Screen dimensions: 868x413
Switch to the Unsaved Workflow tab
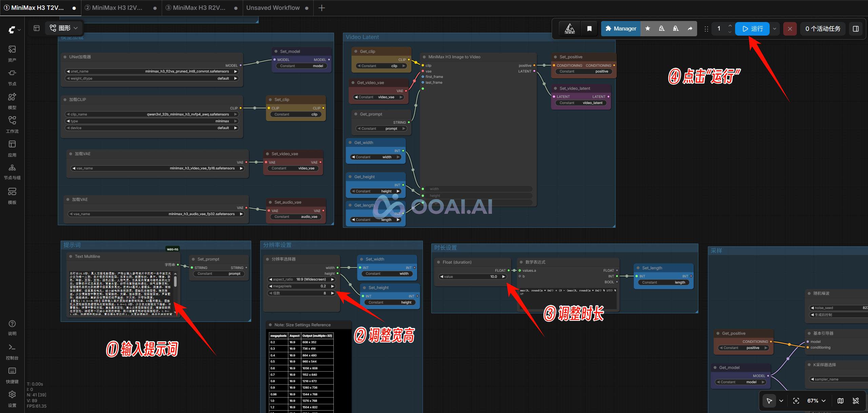[278, 8]
